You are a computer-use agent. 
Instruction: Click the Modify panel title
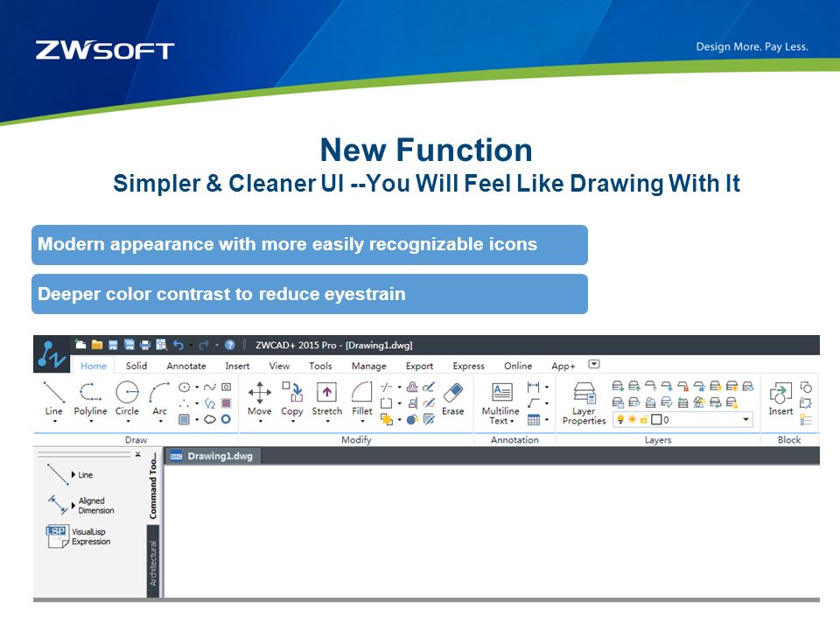coord(356,440)
